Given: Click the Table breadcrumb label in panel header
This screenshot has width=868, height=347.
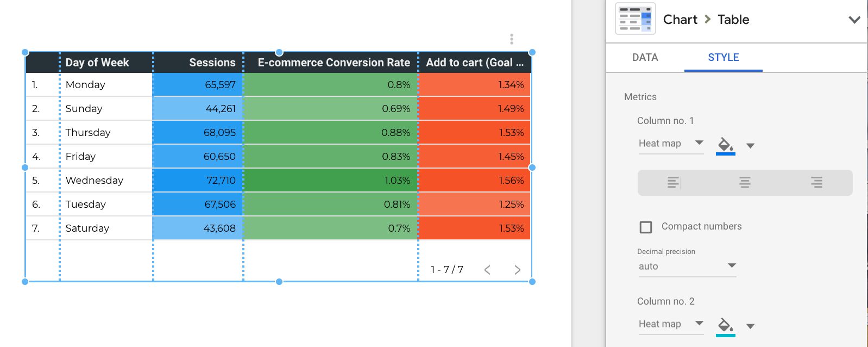Looking at the screenshot, I should (x=734, y=19).
